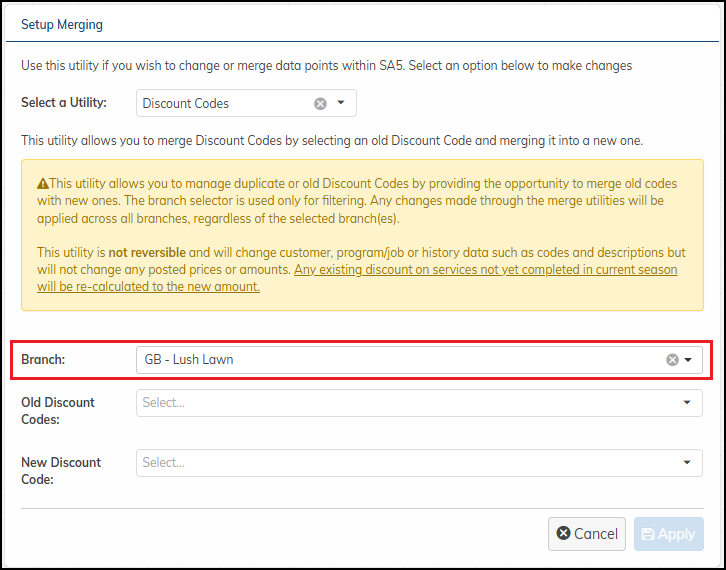Clear the Discount Codes utility selection
Screen dimensions: 726x570
(320, 103)
